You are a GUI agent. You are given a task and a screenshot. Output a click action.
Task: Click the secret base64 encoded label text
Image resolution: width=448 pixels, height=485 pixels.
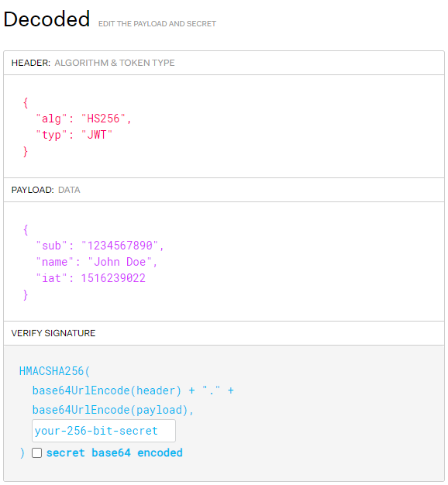[115, 452]
